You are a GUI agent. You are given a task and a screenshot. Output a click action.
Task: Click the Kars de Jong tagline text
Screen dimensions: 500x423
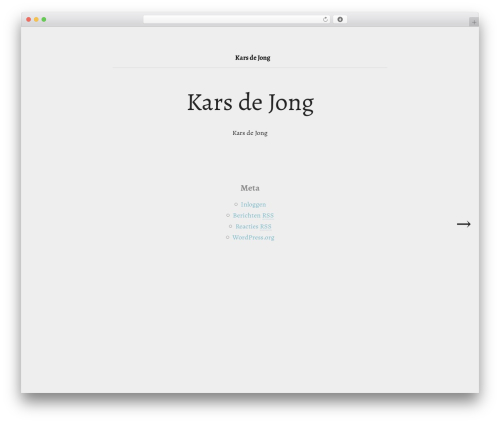click(x=250, y=133)
